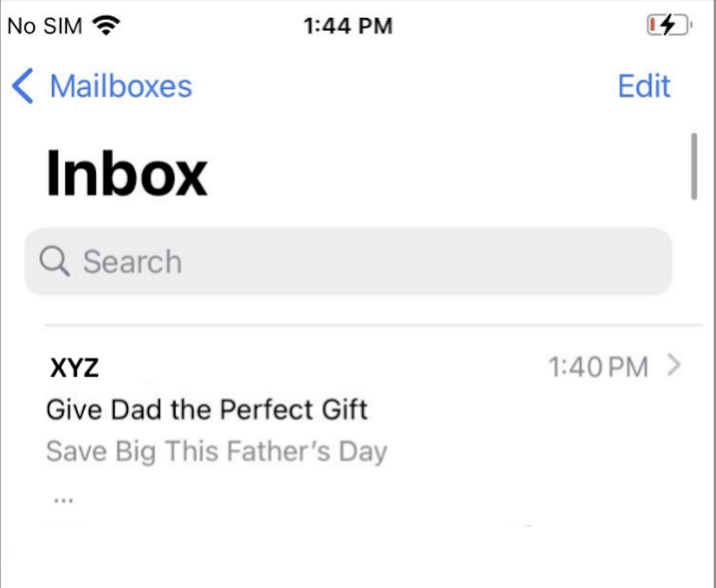Tap the ellipsis under the email preview
The width and height of the screenshot is (716, 588).
pyautogui.click(x=63, y=500)
